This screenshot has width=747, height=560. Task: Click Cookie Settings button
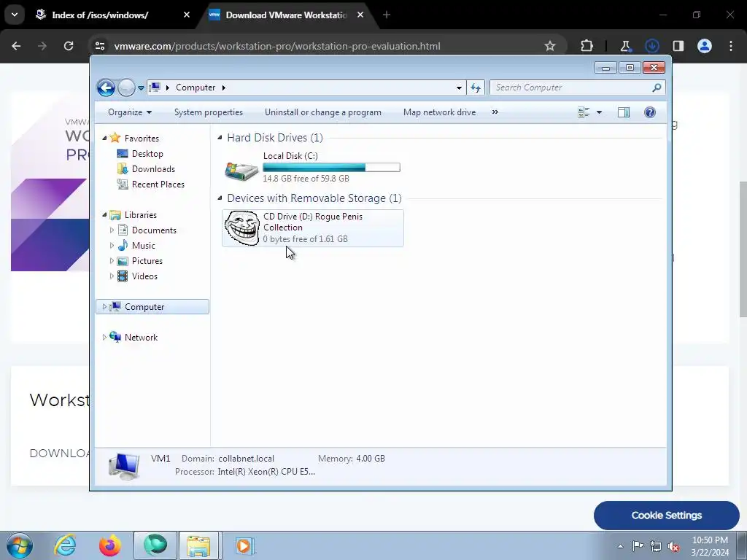[667, 516]
